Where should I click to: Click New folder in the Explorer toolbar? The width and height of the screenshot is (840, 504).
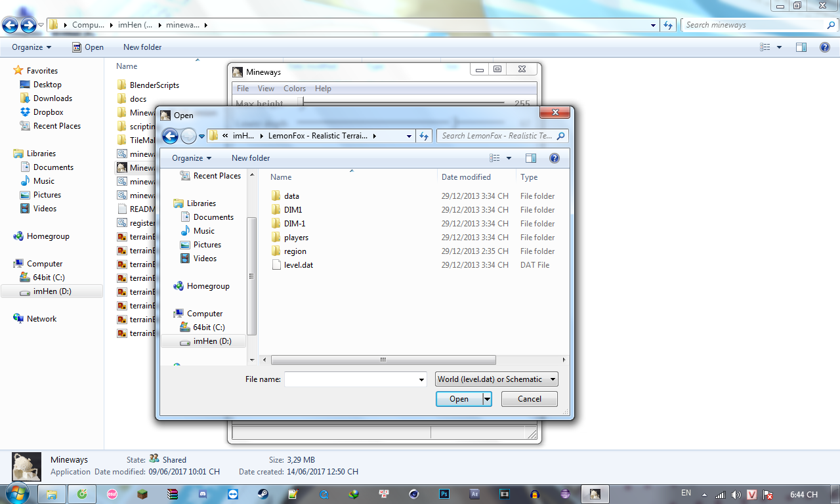[x=142, y=47]
